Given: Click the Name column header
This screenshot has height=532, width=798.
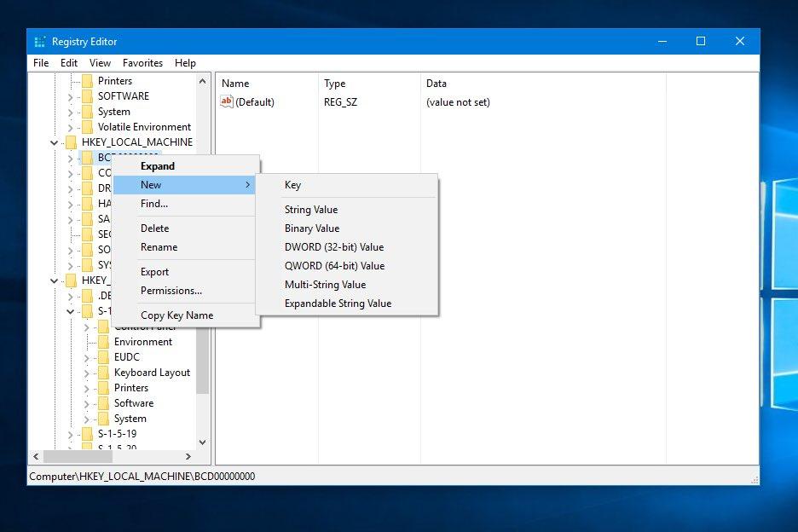Looking at the screenshot, I should click(x=268, y=84).
